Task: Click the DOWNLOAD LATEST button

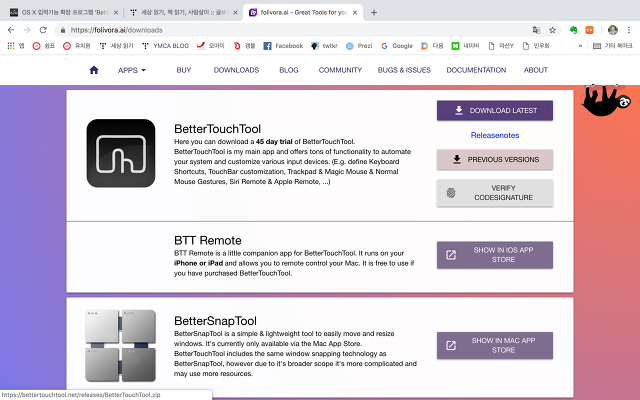Action: click(x=495, y=111)
